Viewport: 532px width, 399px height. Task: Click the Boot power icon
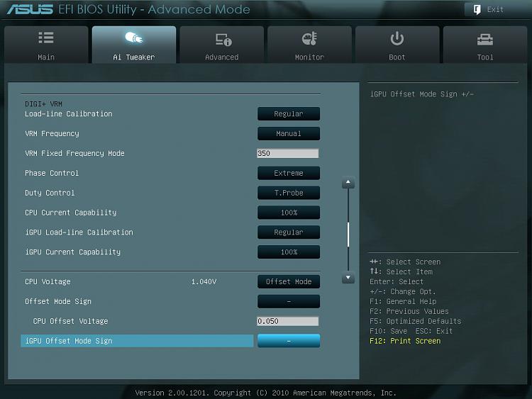[x=397, y=38]
